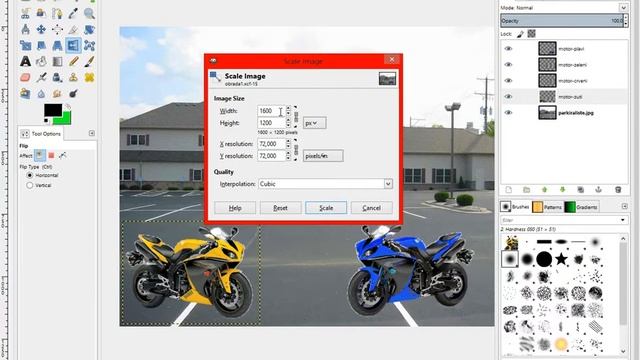Select the Heal tool
This screenshot has width=640, height=360.
click(89, 77)
